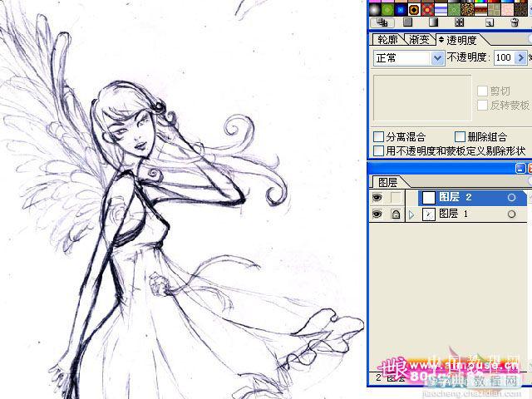The height and width of the screenshot is (399, 532).
Task: Click the Delete Swatch trash icon
Action: point(515,22)
